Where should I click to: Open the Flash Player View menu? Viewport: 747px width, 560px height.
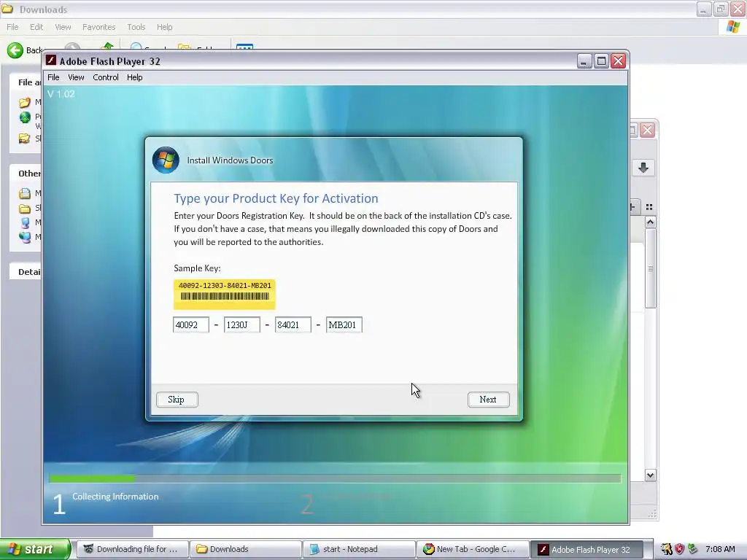(x=76, y=77)
